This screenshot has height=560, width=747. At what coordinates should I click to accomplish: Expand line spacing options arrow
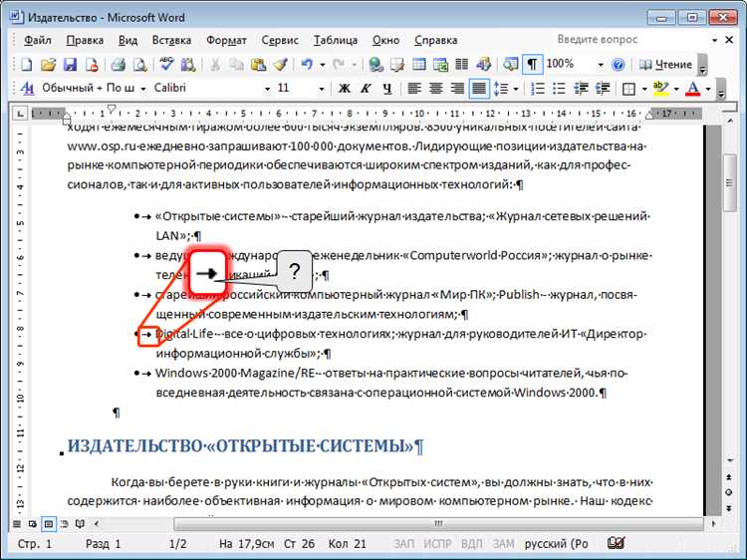[x=516, y=89]
